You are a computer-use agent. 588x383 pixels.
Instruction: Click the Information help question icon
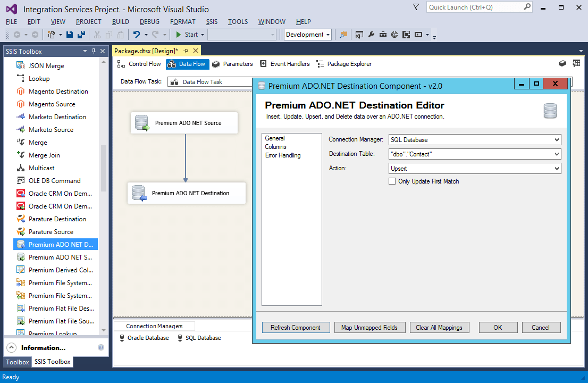coord(101,347)
